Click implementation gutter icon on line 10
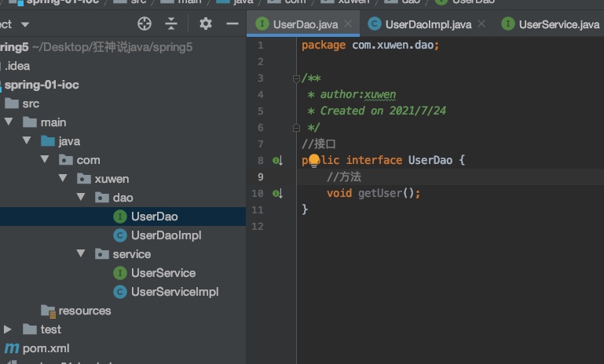 point(277,193)
